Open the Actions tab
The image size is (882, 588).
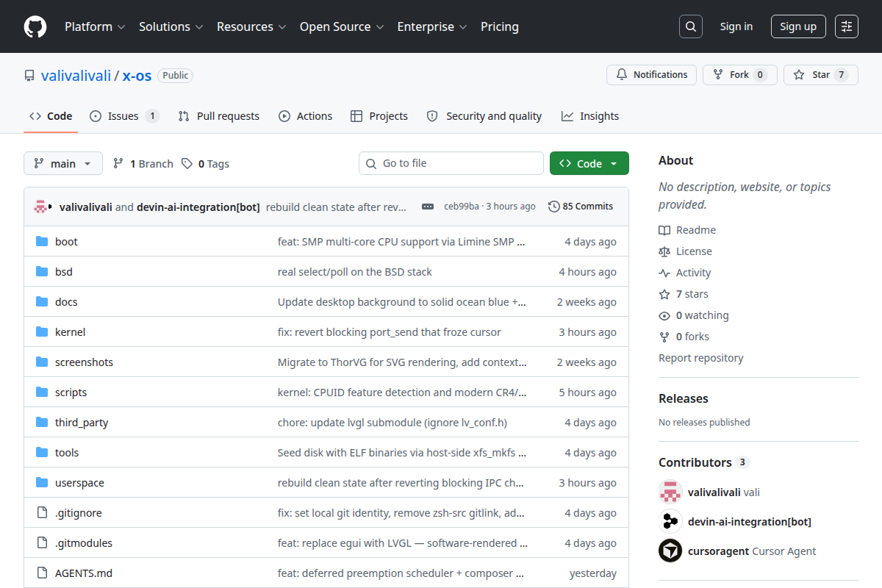click(306, 116)
